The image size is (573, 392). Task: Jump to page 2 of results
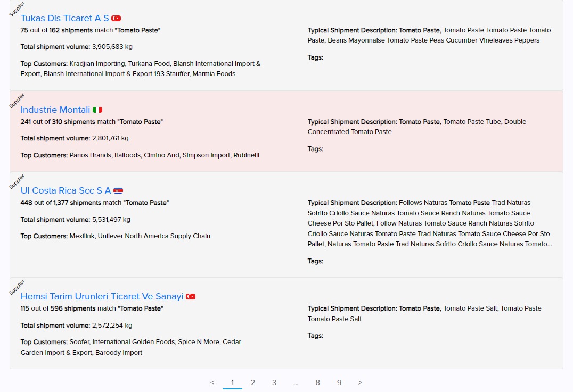pos(253,382)
